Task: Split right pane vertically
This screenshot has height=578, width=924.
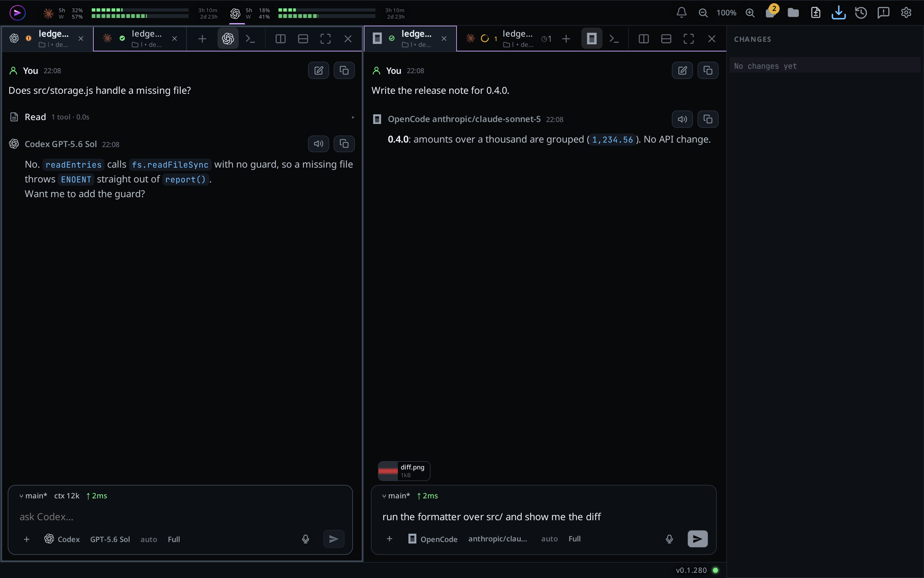Action: click(644, 39)
